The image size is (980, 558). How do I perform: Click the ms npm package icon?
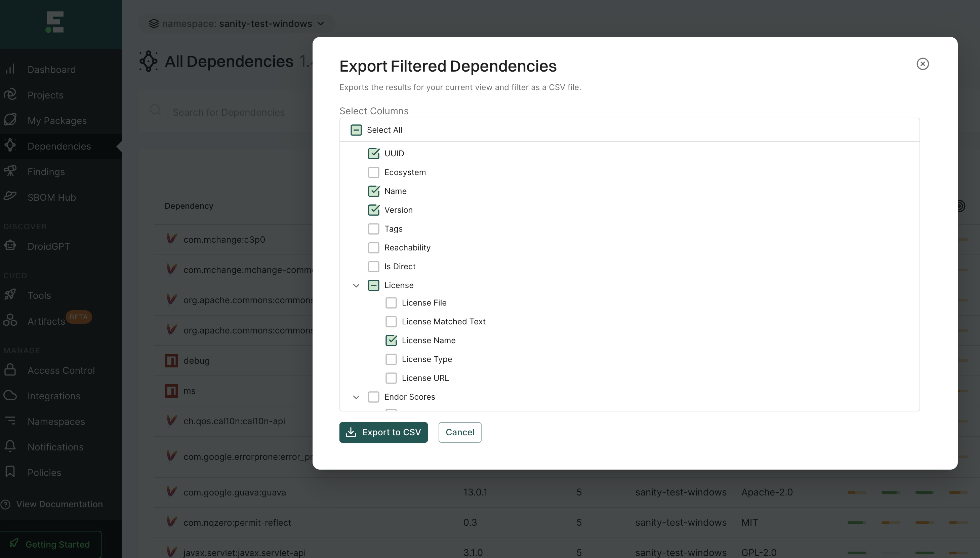tap(171, 391)
